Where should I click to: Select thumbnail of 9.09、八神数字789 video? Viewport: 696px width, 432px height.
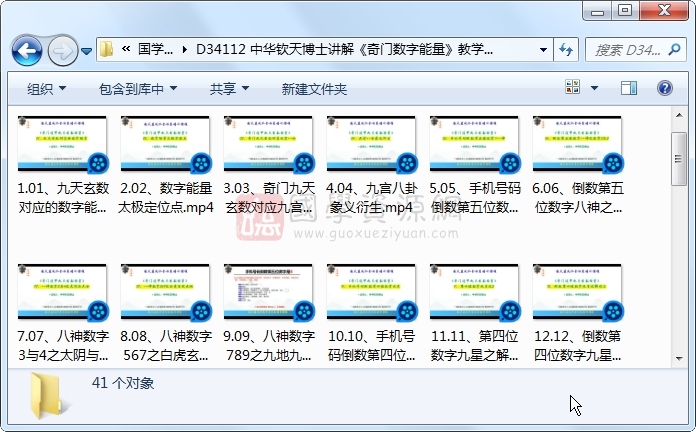[269, 292]
